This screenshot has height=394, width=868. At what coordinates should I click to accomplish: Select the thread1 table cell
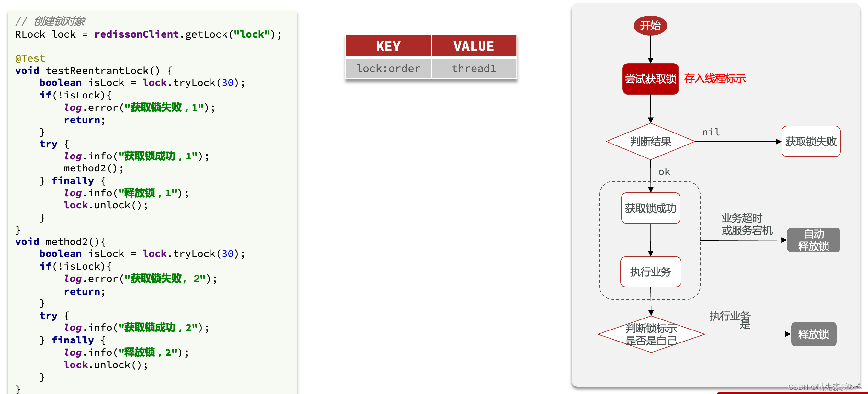click(x=474, y=69)
